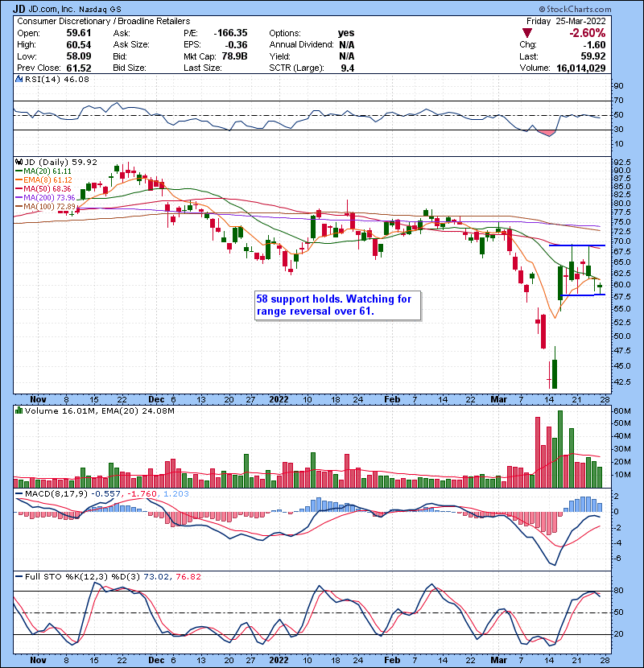Click the MACD line marker before MACD(8,17,9)
The height and width of the screenshot is (668, 644).
click(19, 494)
